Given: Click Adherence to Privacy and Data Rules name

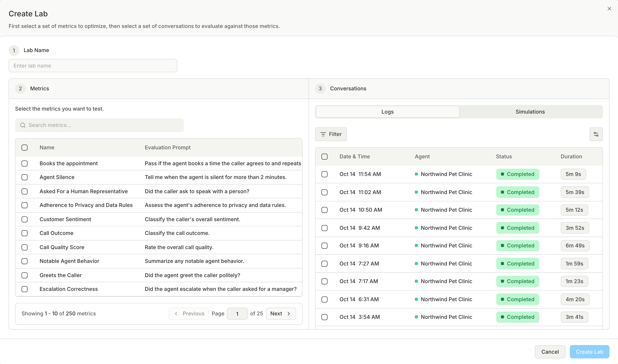Looking at the screenshot, I should 86,205.
